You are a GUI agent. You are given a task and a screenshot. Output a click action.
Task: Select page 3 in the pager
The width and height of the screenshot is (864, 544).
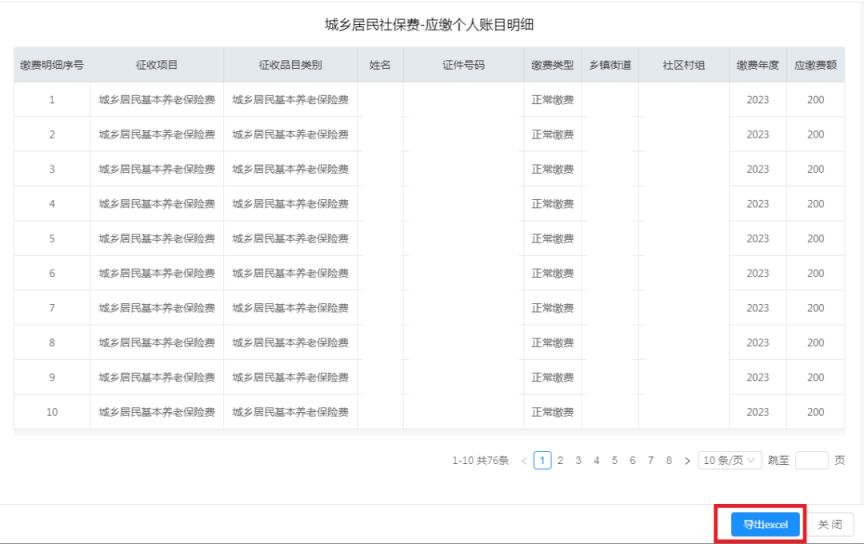click(578, 460)
